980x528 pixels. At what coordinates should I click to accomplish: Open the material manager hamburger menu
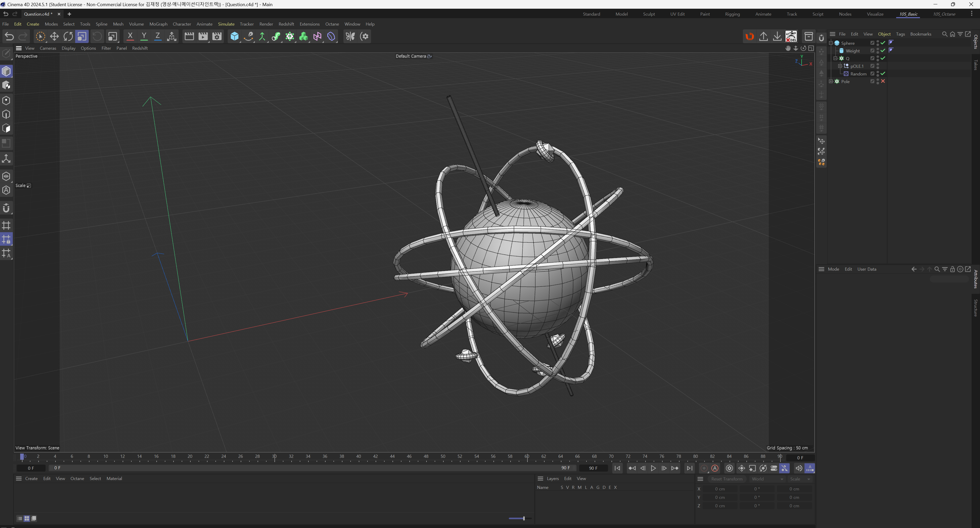coord(19,478)
